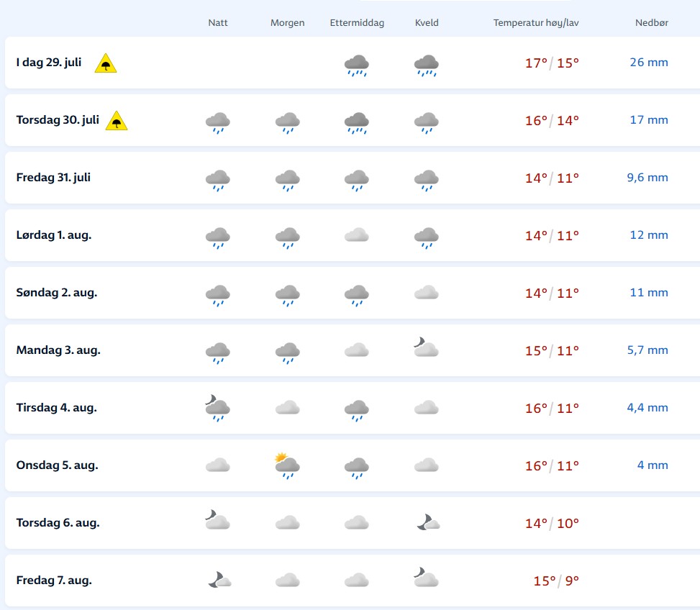Click the heavy rain icon for Torsdag 30. juli afternoon
Screen dimensions: 700x610
tap(357, 123)
